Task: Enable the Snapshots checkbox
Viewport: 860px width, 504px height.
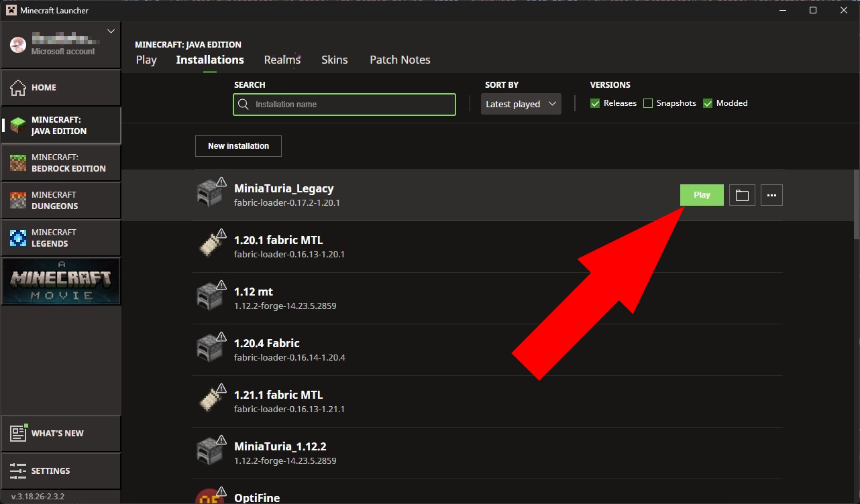Action: coord(648,103)
